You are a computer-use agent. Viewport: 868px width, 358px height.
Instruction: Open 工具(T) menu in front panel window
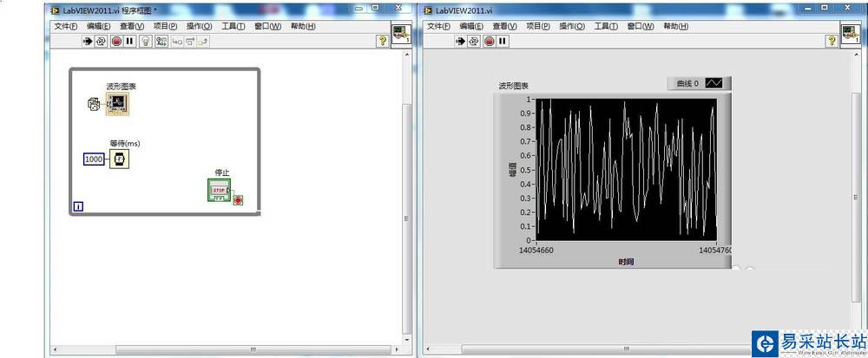[x=605, y=26]
